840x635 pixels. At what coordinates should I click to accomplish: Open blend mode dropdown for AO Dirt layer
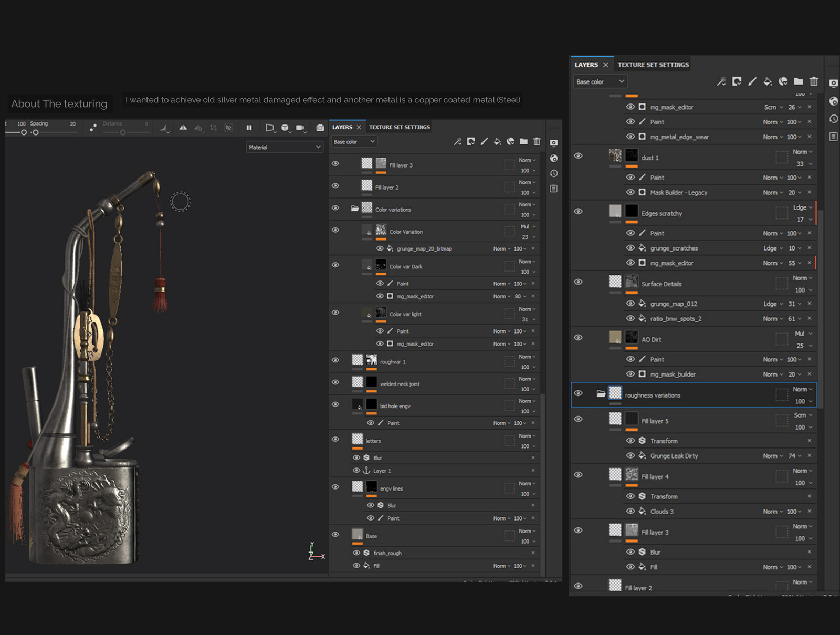pyautogui.click(x=803, y=334)
